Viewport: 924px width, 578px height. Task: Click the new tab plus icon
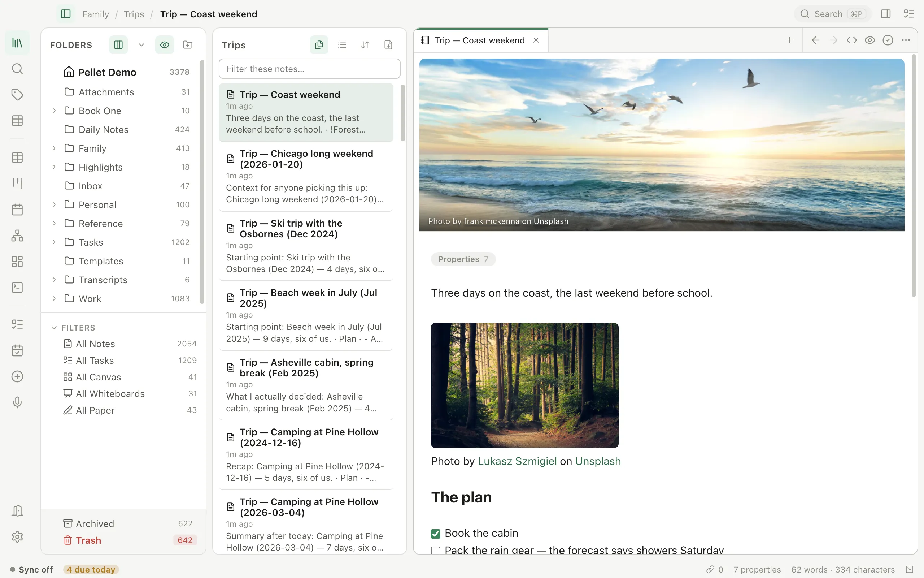point(790,40)
